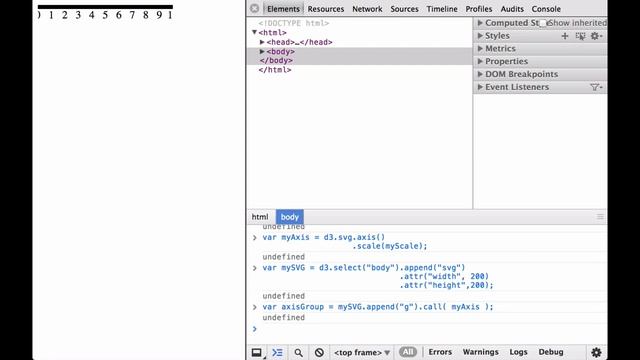Clear the console log with the circle-slash icon
640x360 pixels.
(319, 352)
